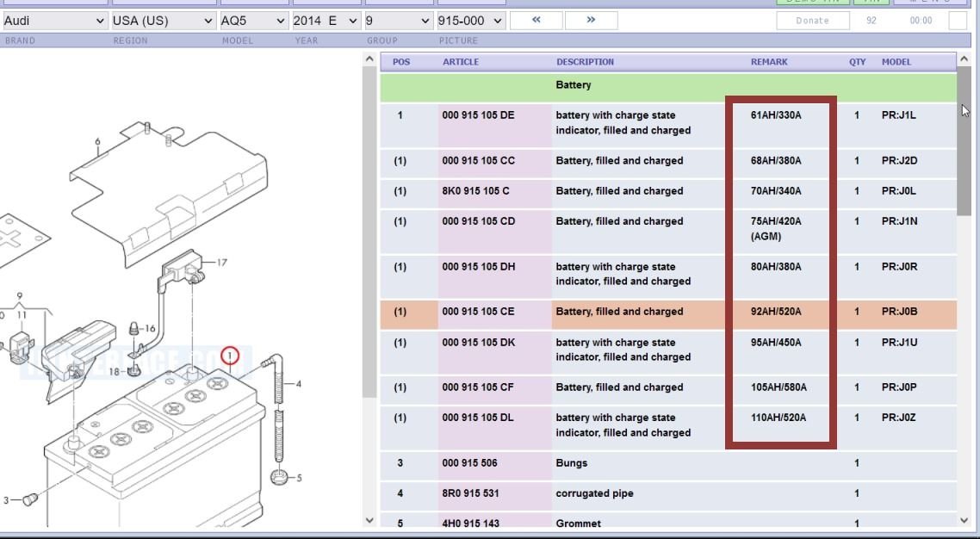Open the Year dropdown showing 2014 E
The image size is (980, 539).
pyautogui.click(x=326, y=20)
